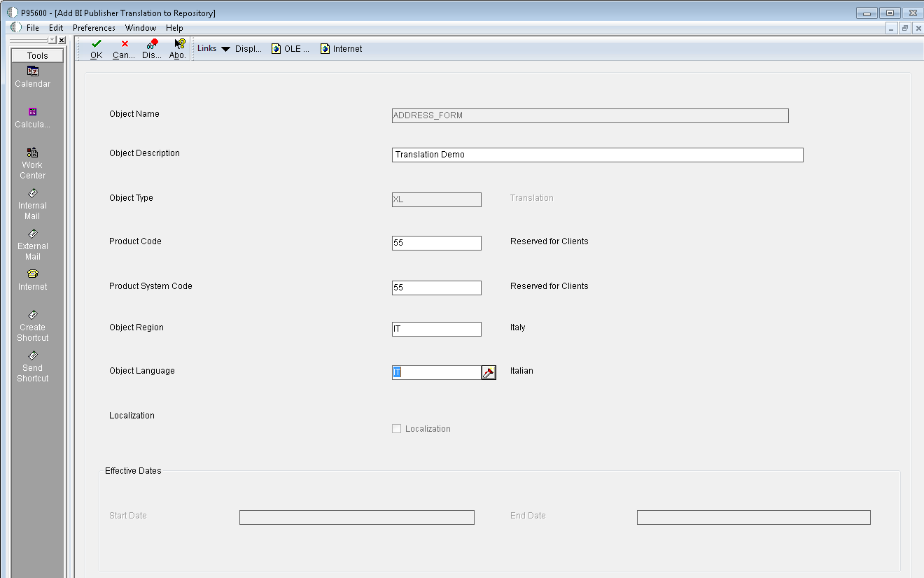This screenshot has width=924, height=578.
Task: Click the Product Code label
Action: point(135,241)
